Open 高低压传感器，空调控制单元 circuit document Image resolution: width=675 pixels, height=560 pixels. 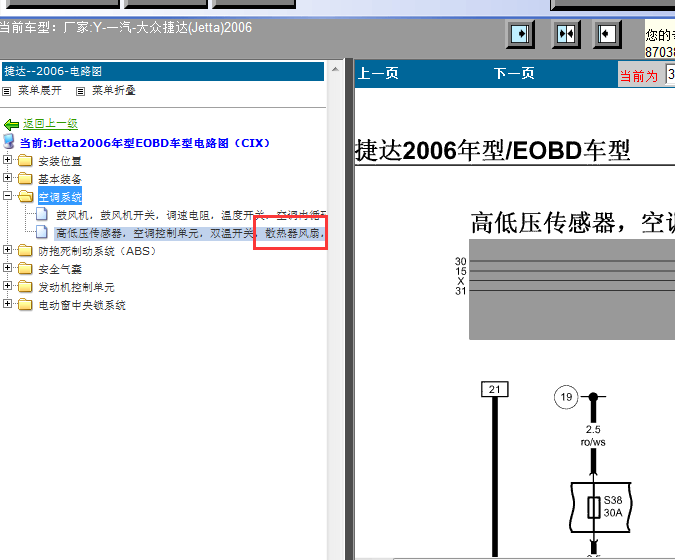point(190,233)
